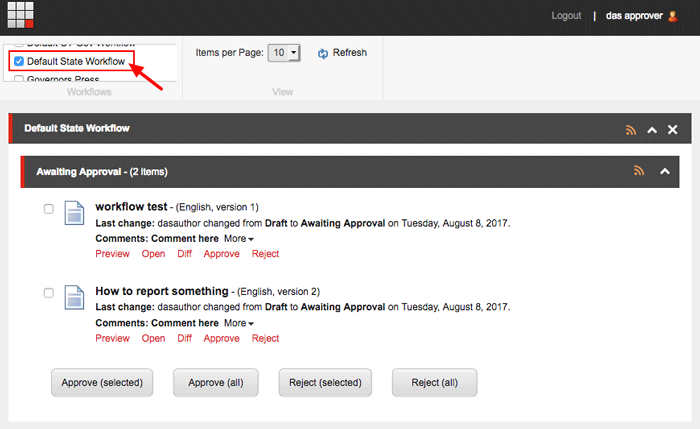Screen dimensions: 700x429
Task: Click the Refresh icon
Action: click(323, 53)
